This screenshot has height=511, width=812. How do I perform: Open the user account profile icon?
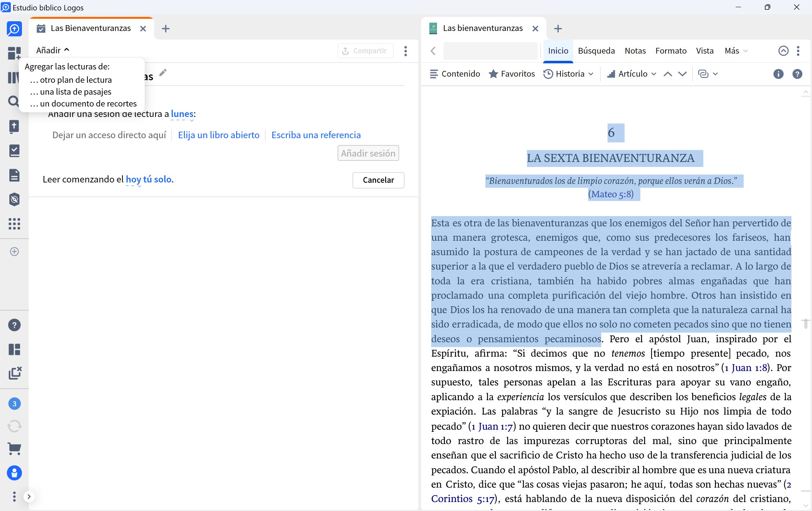[14, 473]
